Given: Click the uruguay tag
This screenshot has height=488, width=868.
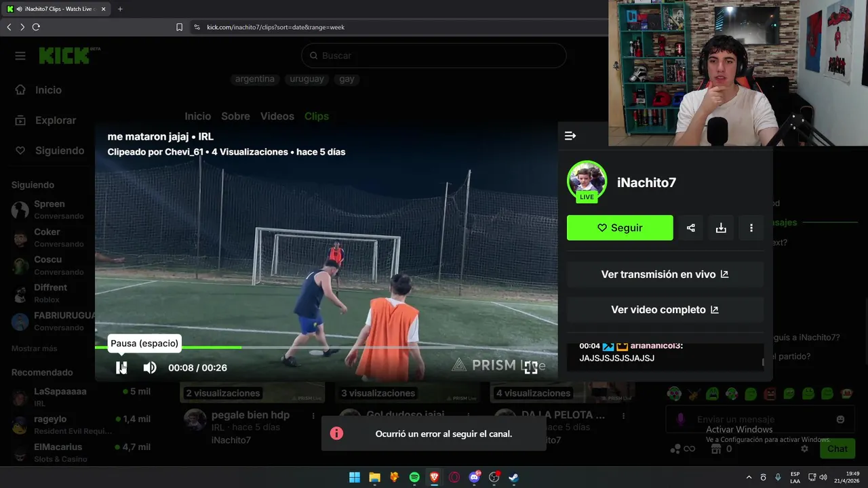Looking at the screenshot, I should (307, 79).
